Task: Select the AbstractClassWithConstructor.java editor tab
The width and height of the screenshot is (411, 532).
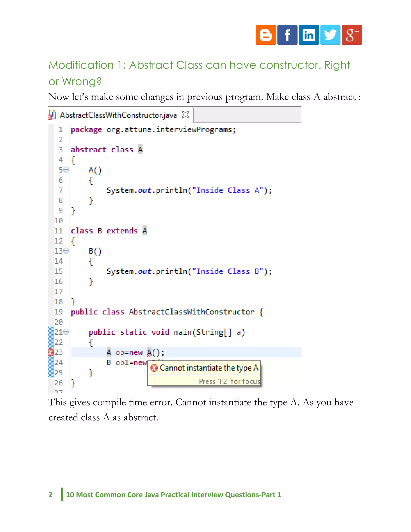Action: 118,115
